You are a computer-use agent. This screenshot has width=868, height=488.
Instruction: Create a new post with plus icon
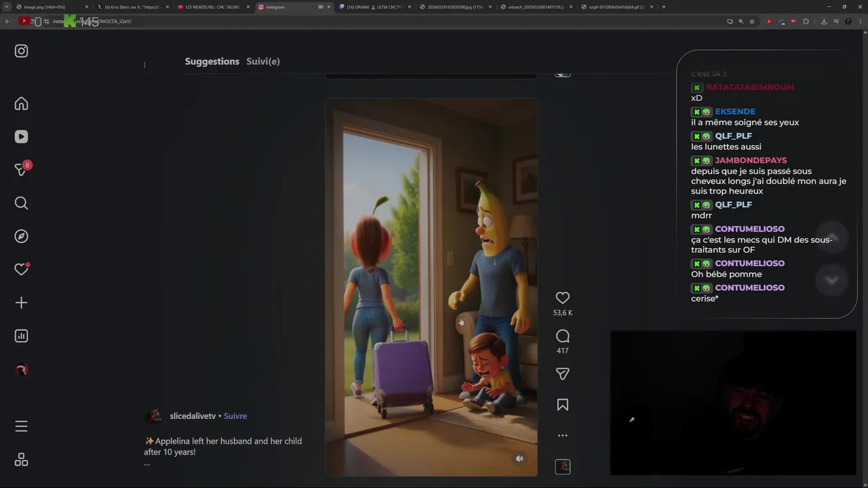click(x=22, y=303)
